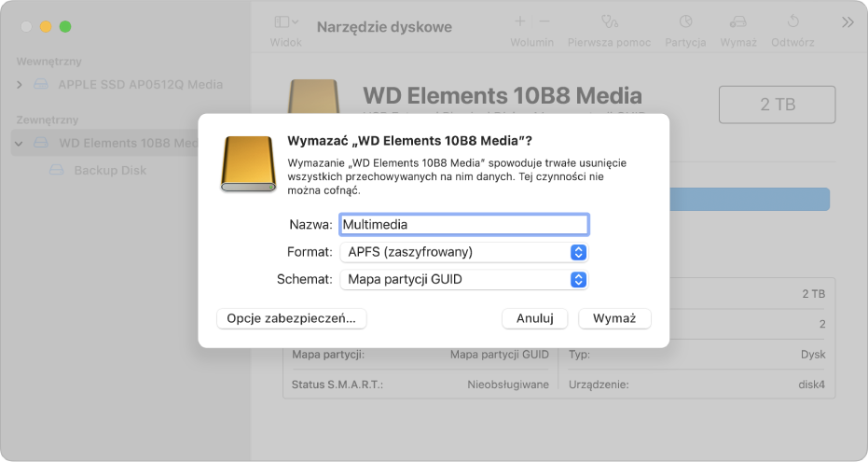Image resolution: width=868 pixels, height=462 pixels.
Task: Click the Partycja toolbar icon
Action: 685,21
